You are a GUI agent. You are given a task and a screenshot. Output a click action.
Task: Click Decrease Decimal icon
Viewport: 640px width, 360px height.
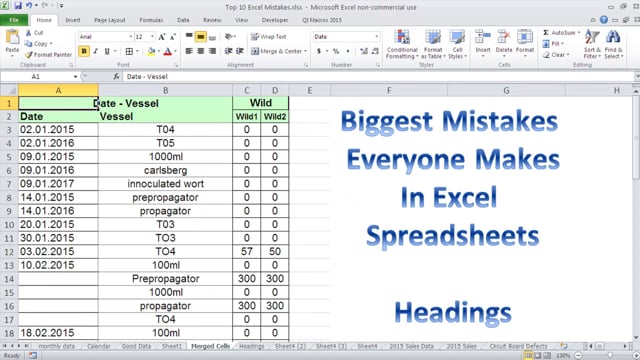coord(376,51)
